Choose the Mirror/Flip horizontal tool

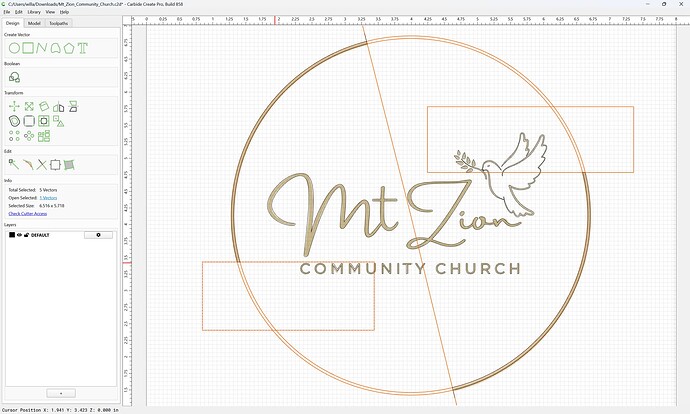(59, 106)
